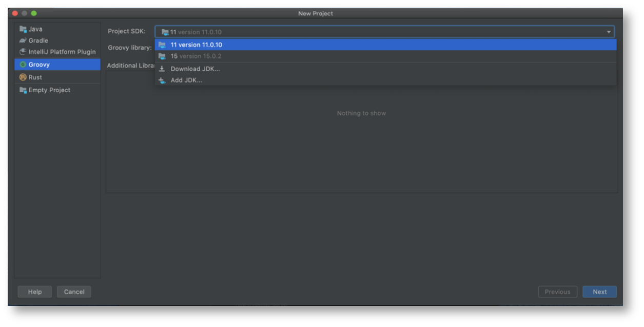Click the orange Rust gear icon
644x327 pixels.
pos(23,77)
